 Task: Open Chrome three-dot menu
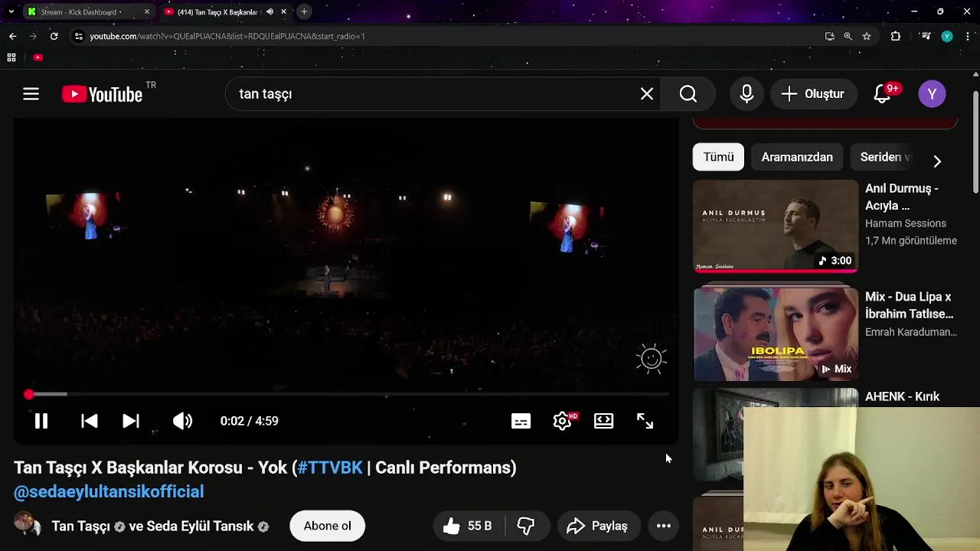coord(968,36)
